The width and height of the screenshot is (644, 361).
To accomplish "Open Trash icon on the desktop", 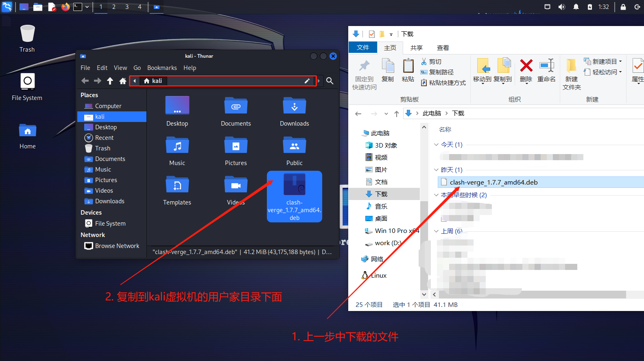I will coord(27,39).
